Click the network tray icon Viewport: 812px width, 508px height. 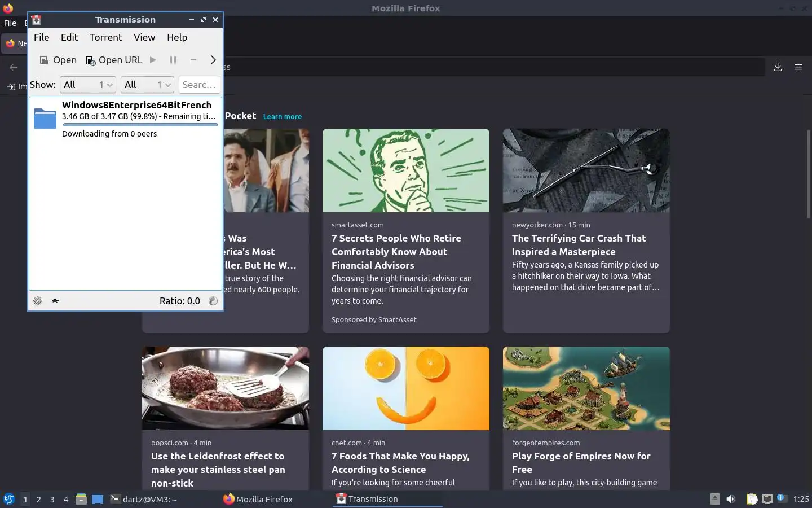click(x=767, y=499)
